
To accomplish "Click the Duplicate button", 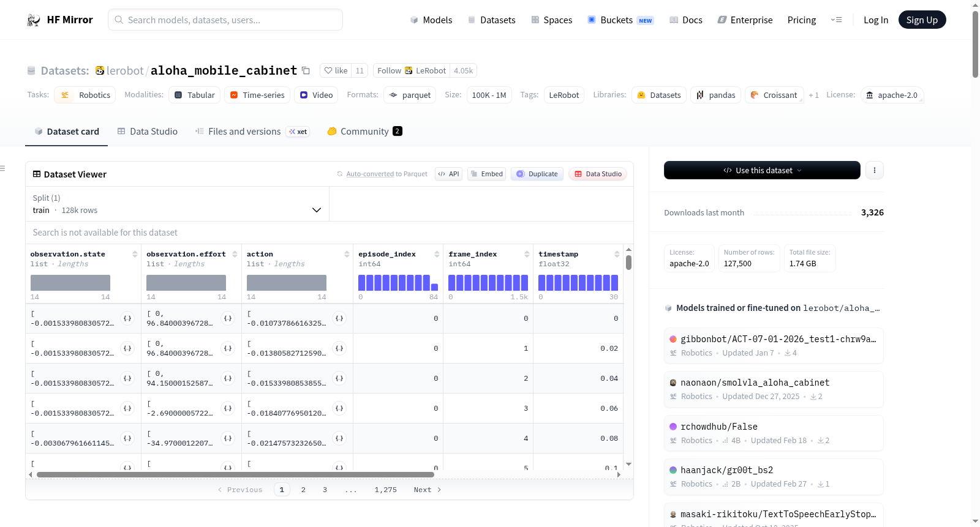I will [537, 174].
